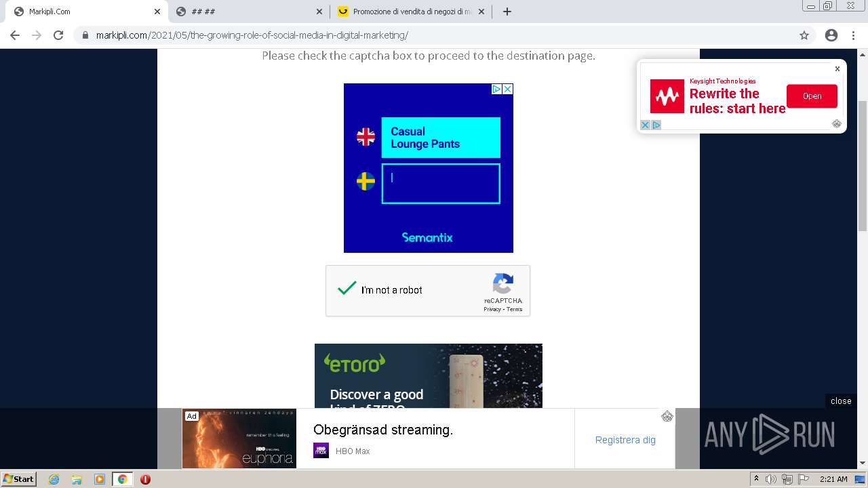
Task: Click the forward navigation arrow
Action: point(37,35)
